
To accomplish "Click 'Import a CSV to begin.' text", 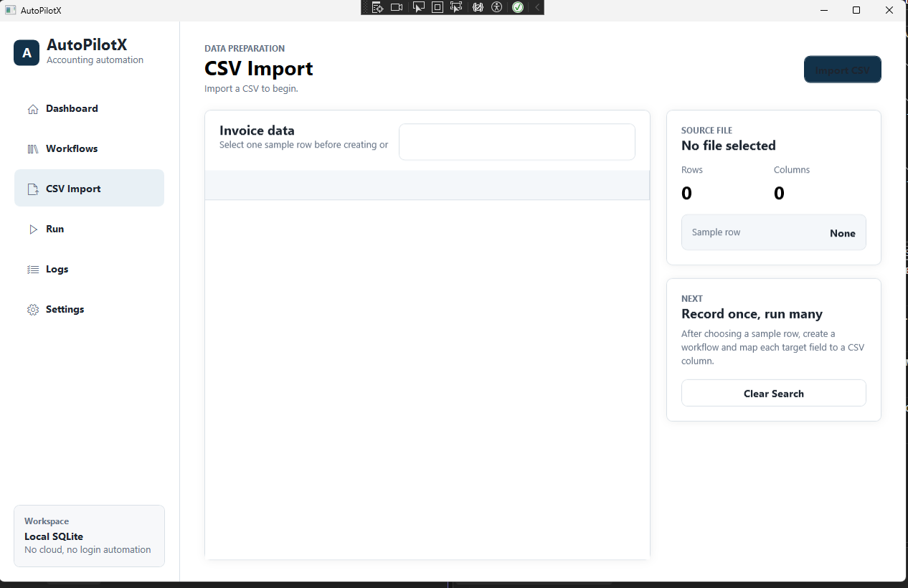I will (251, 89).
